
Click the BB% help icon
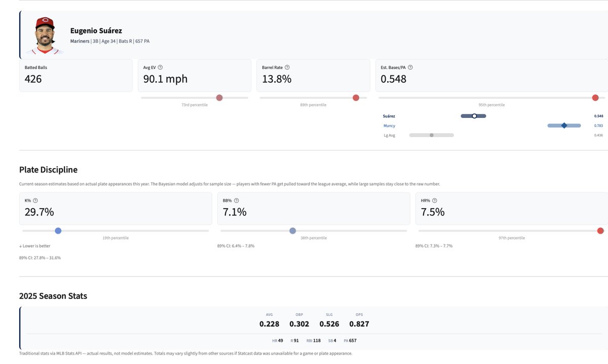click(x=237, y=200)
